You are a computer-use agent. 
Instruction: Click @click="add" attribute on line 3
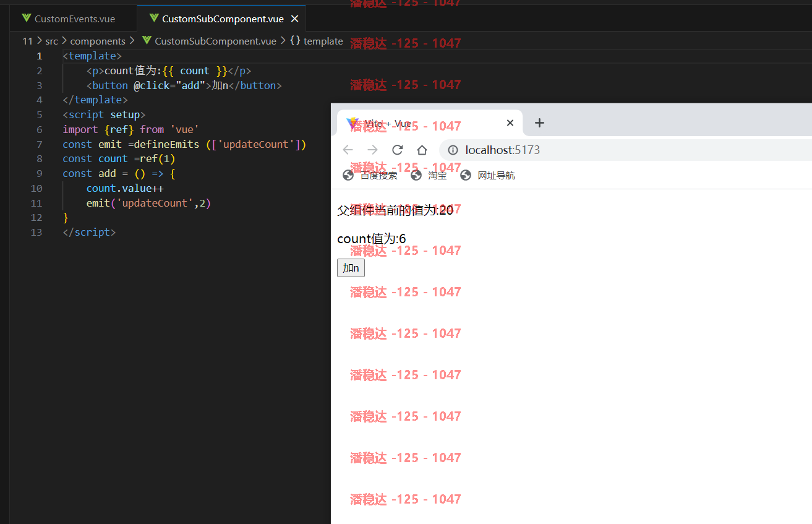point(169,85)
